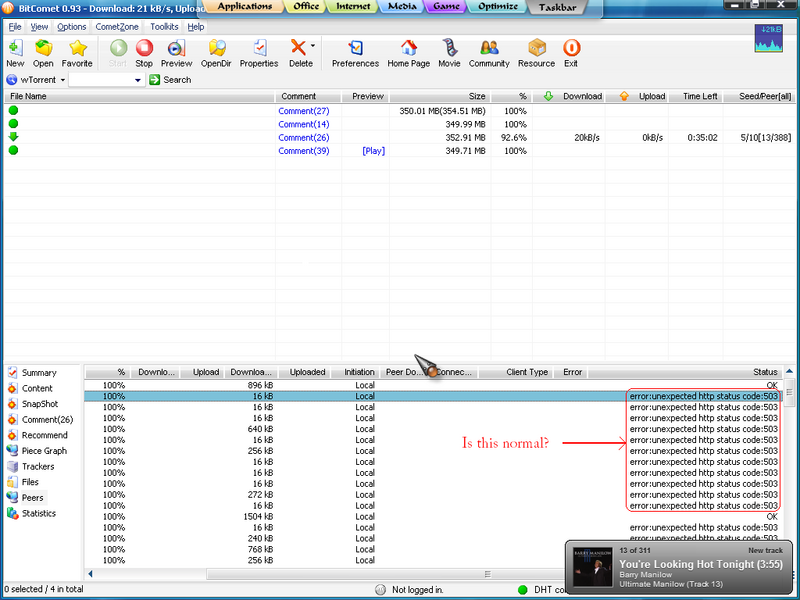Open the Preferences toolbar icon

[x=355, y=49]
